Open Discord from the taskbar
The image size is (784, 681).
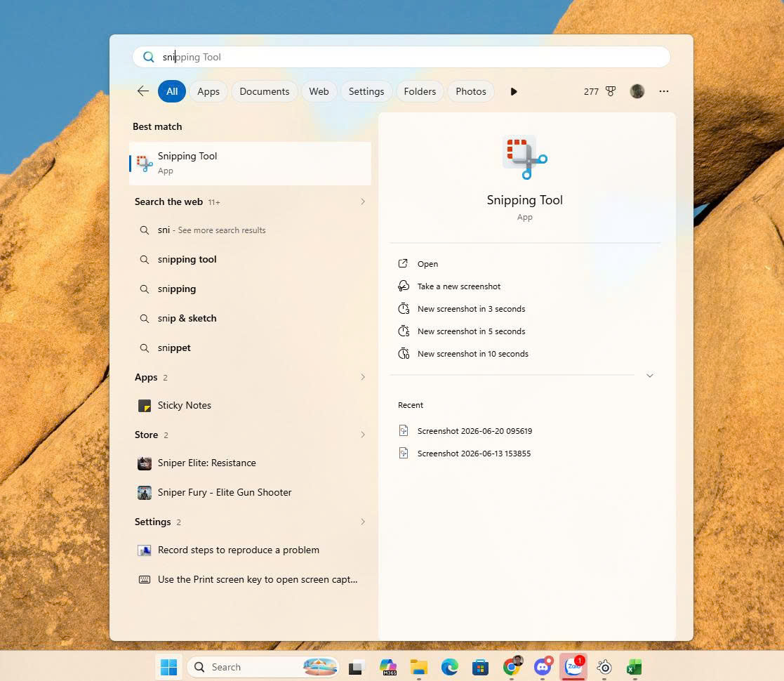543,667
